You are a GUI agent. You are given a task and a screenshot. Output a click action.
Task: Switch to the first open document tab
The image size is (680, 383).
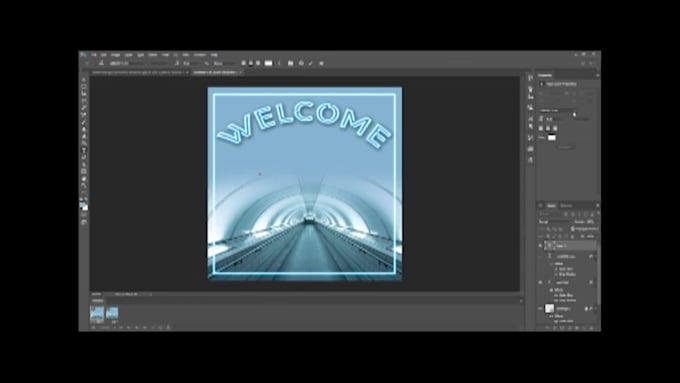tap(138, 72)
